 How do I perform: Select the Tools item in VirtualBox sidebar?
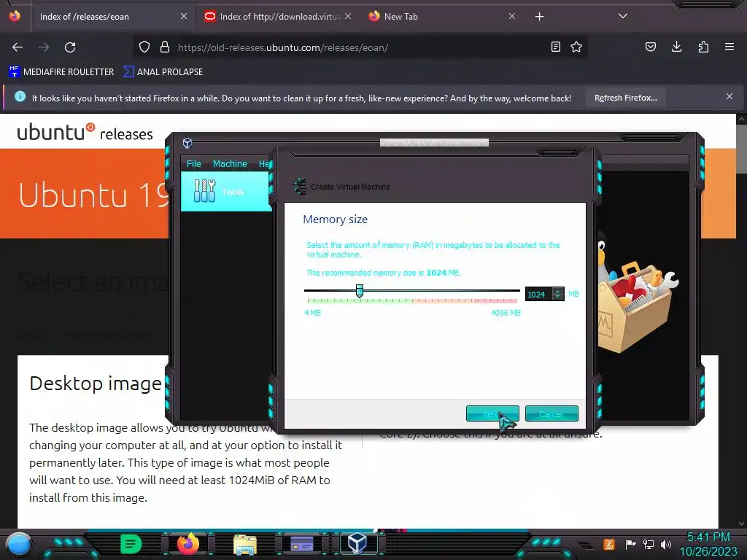coord(226,192)
